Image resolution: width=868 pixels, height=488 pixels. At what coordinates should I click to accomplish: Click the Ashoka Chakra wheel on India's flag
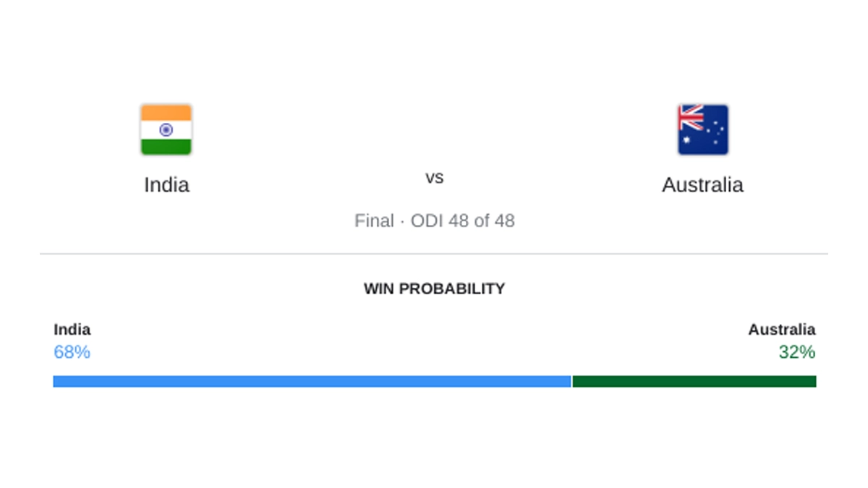166,130
